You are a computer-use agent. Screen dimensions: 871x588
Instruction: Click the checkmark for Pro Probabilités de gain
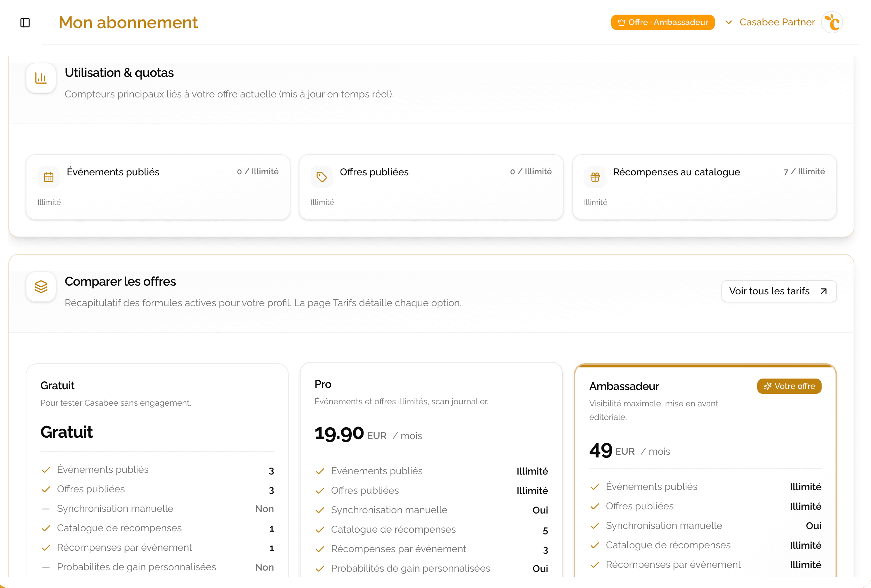point(320,569)
